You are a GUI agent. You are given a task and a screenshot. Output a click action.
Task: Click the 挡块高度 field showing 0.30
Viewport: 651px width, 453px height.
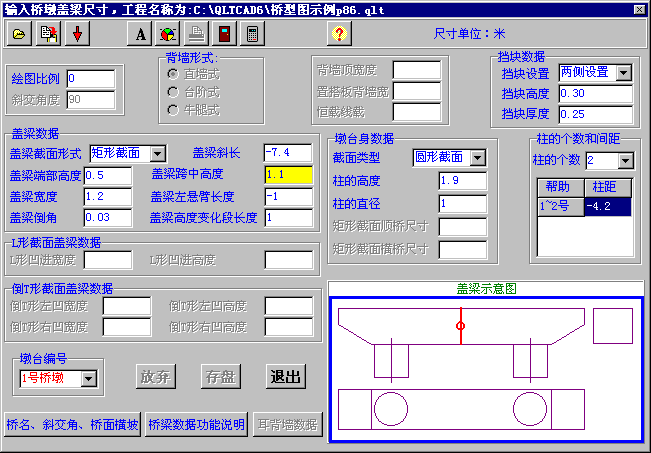[595, 94]
